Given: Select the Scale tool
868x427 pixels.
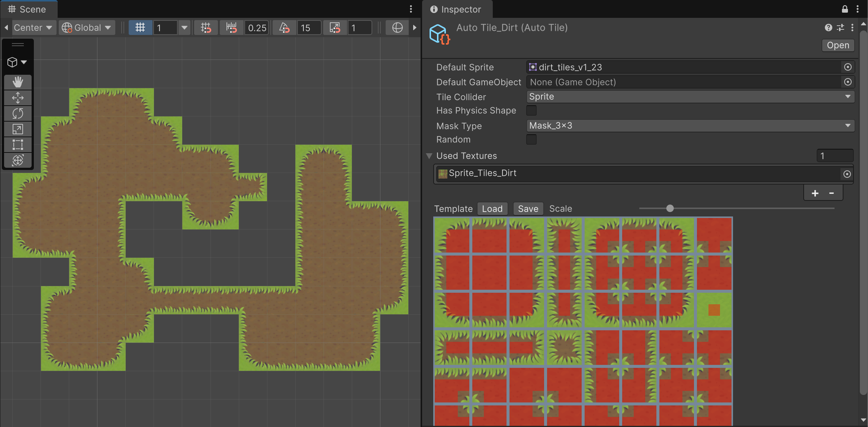Looking at the screenshot, I should click(17, 129).
